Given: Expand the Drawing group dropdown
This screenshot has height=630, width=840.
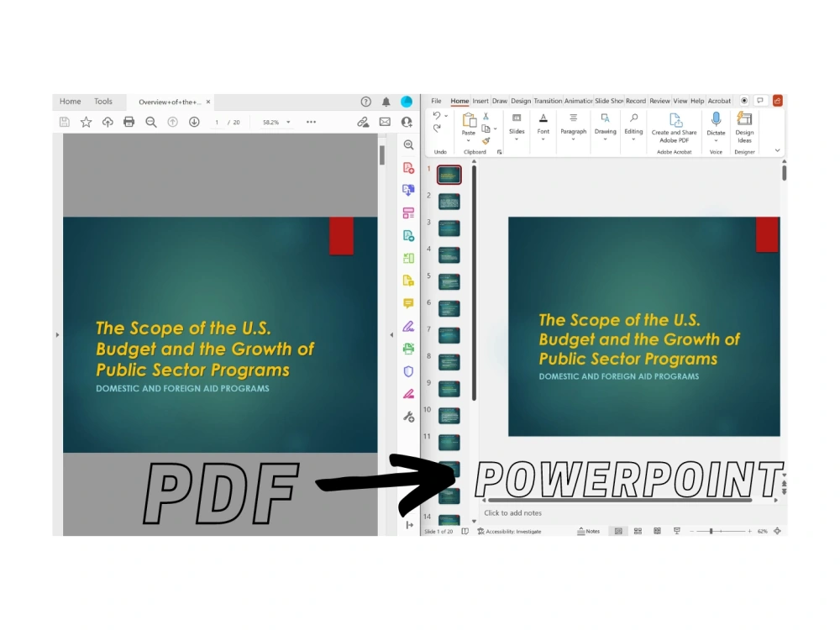Looking at the screenshot, I should [606, 139].
